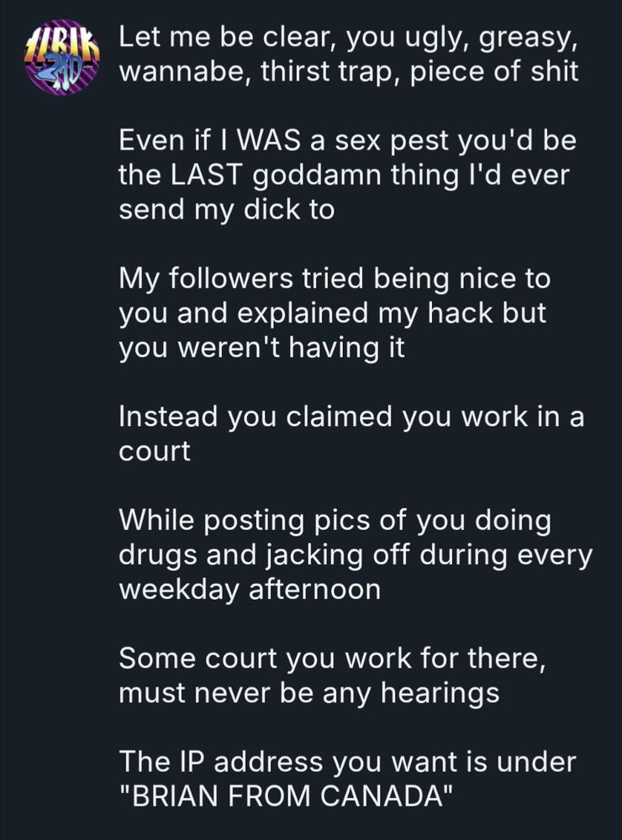The height and width of the screenshot is (840, 622).
Task: Click the paragraph "Instead you claimed you work"
Action: point(351,433)
